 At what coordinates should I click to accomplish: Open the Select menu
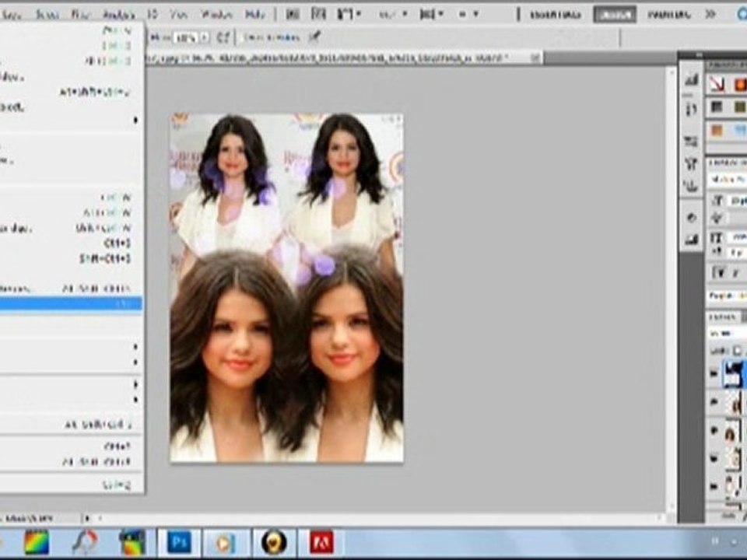[47, 15]
